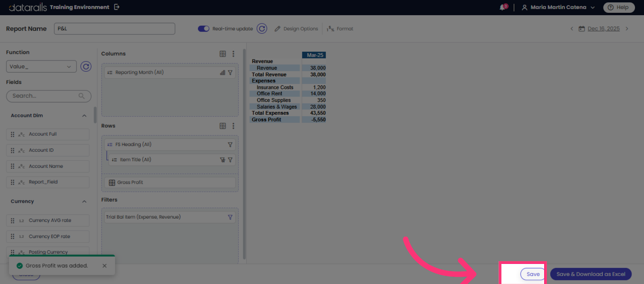Viewport: 644px width, 284px height.
Task: Open the Value_ function dropdown
Action: 41,66
